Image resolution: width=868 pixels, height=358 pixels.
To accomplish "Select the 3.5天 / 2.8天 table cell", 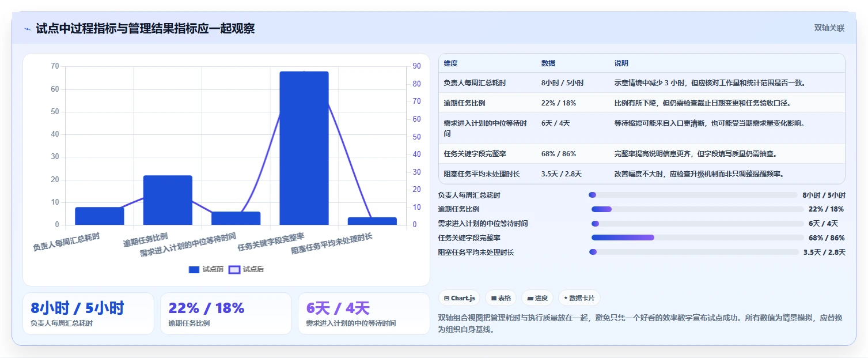I will click(562, 174).
